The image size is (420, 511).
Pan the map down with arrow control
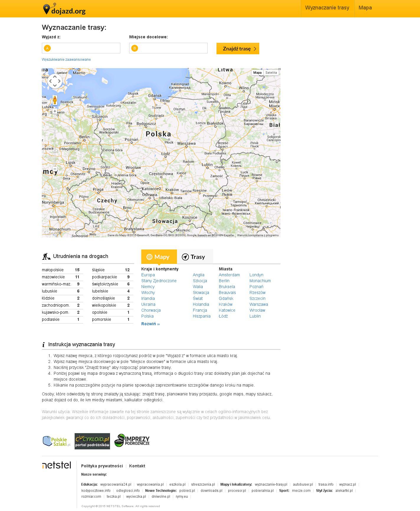point(55,86)
